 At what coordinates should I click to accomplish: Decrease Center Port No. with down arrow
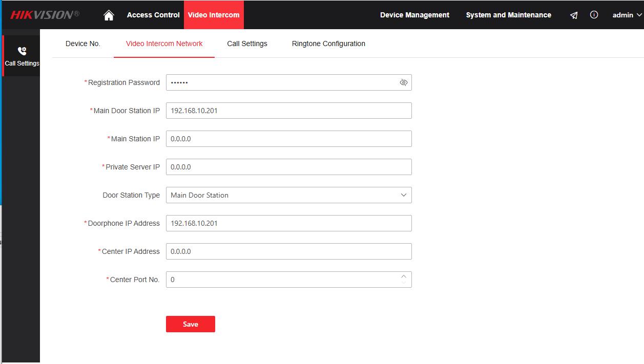point(404,283)
